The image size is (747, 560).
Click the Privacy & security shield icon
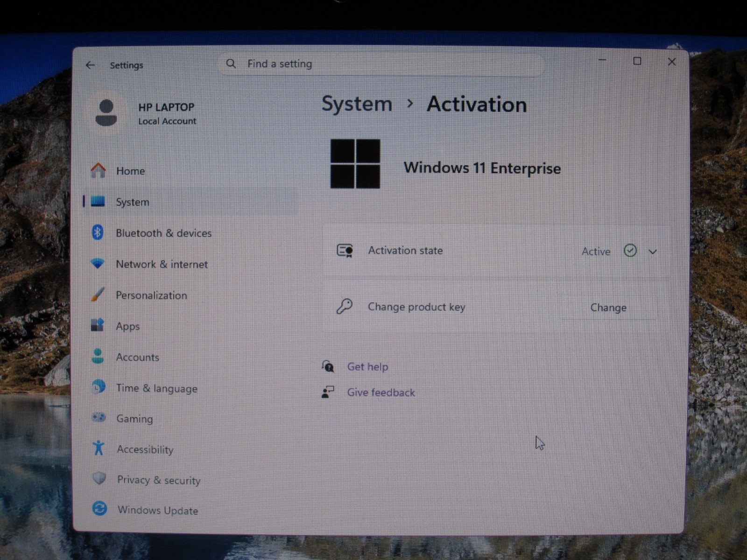[99, 478]
